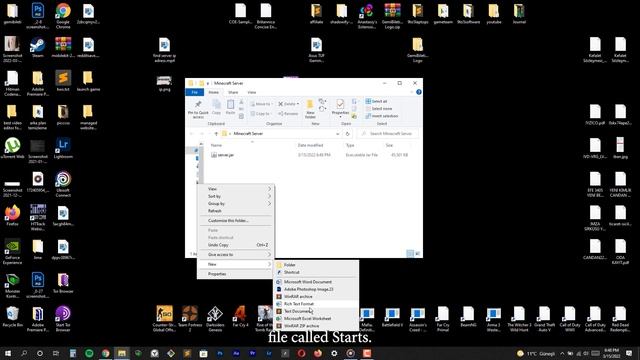640x360 pixels.
Task: Choose Text Document in New submenu
Action: click(316, 311)
